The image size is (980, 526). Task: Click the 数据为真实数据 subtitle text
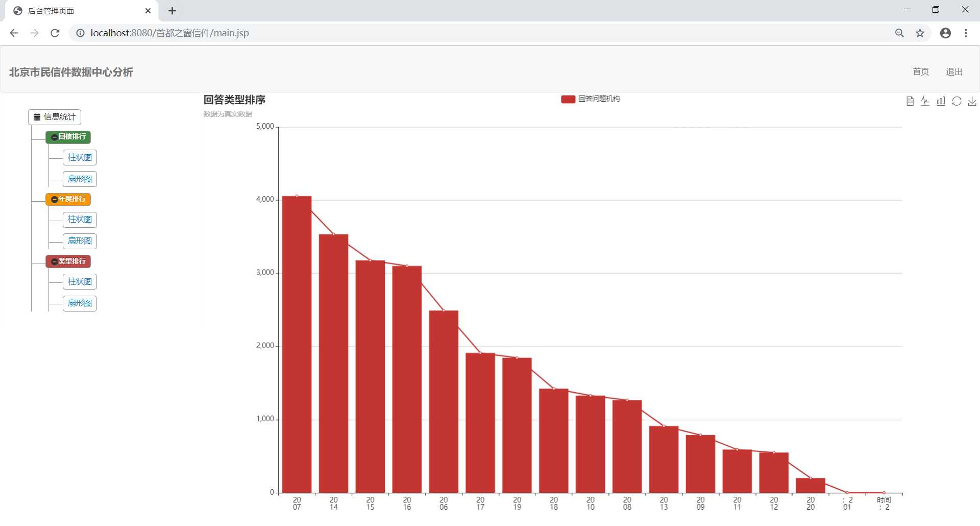pos(228,114)
